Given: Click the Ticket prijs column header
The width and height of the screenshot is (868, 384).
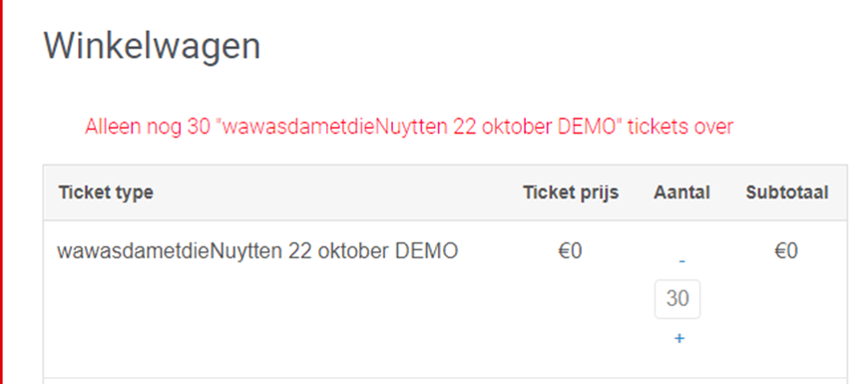Looking at the screenshot, I should (x=571, y=192).
